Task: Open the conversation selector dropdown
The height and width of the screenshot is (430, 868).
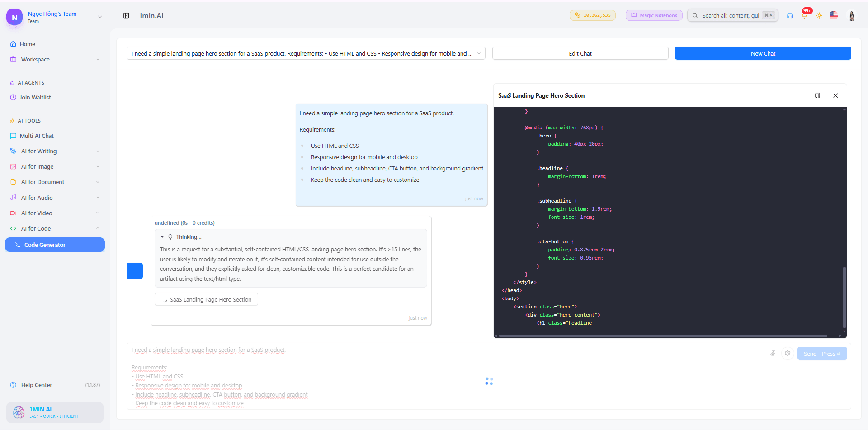Action: click(x=306, y=53)
